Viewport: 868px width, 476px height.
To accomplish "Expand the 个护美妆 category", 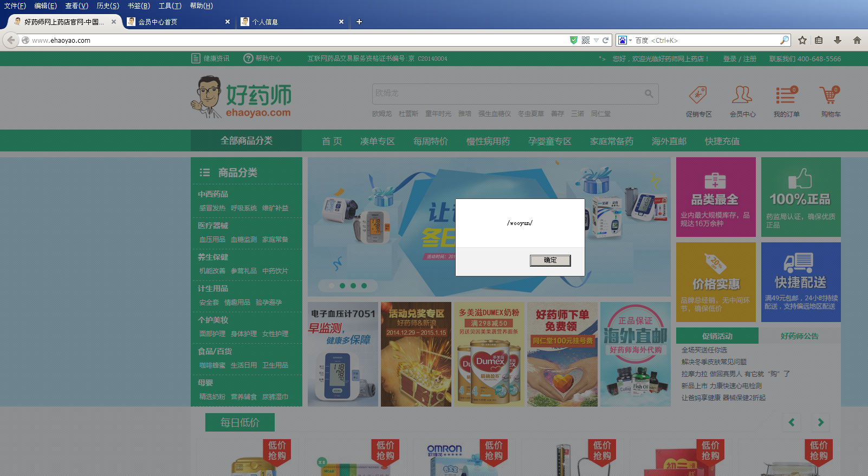I will [x=213, y=320].
